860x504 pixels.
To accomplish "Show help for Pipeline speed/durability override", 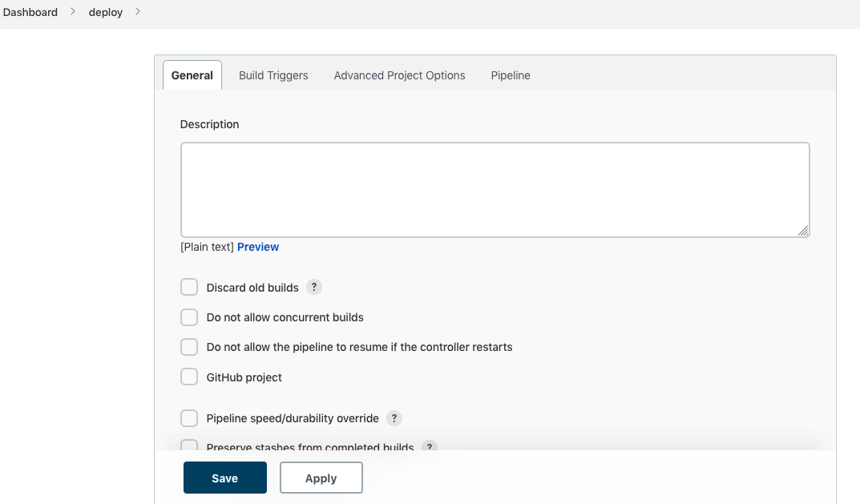I will [394, 418].
